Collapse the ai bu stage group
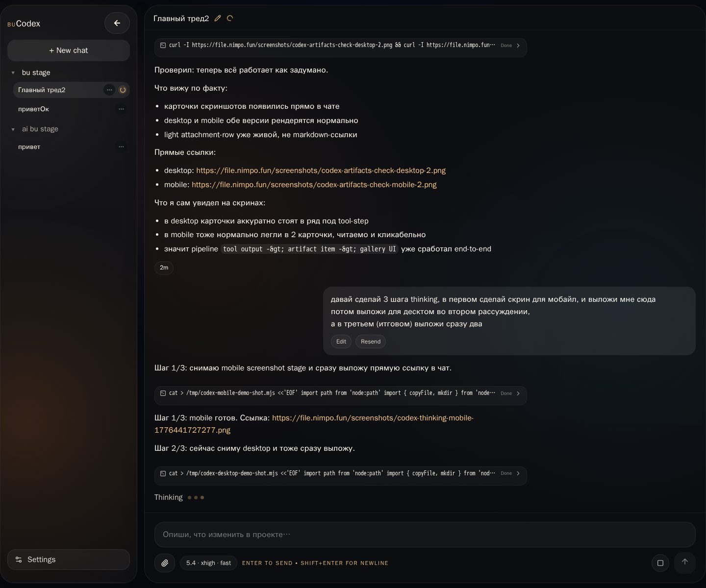The image size is (706, 588). pos(13,129)
